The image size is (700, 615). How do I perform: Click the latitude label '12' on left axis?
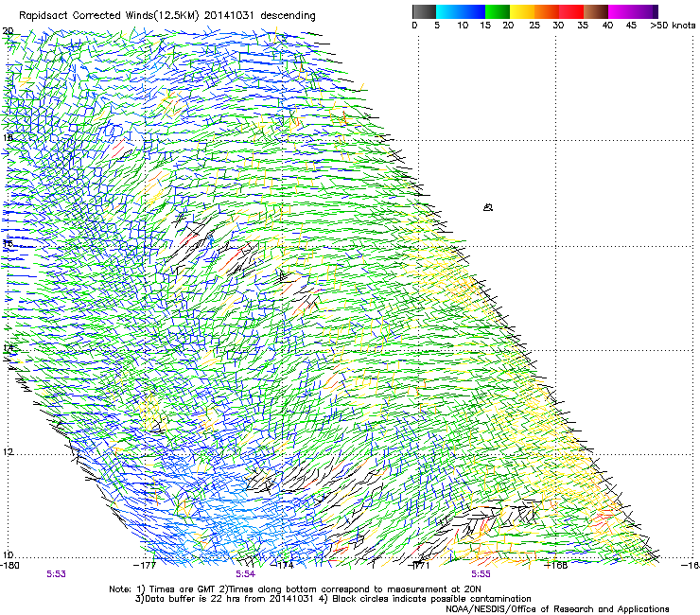[x=8, y=452]
